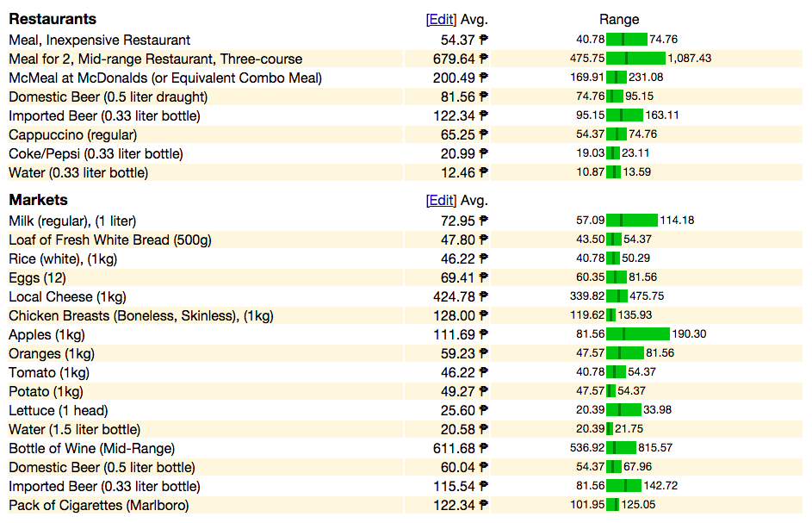Click the peso icon next to 54.37
The width and height of the screenshot is (812, 523).
[x=484, y=40]
